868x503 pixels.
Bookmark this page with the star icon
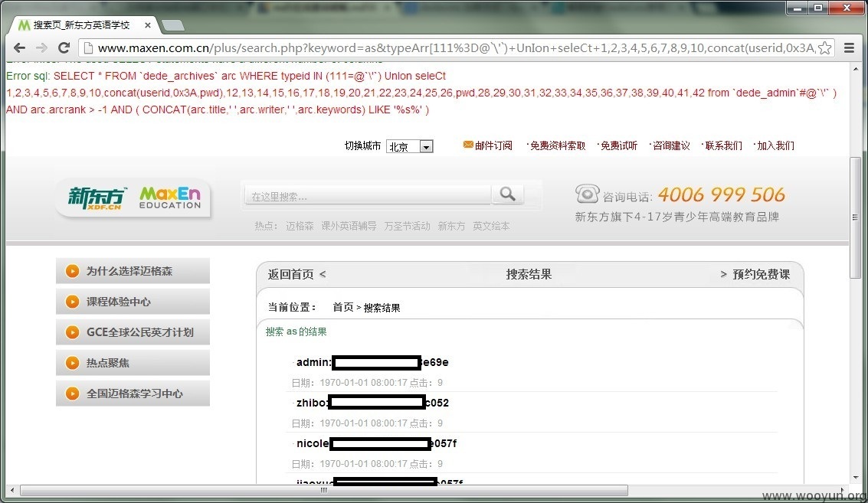(x=825, y=48)
